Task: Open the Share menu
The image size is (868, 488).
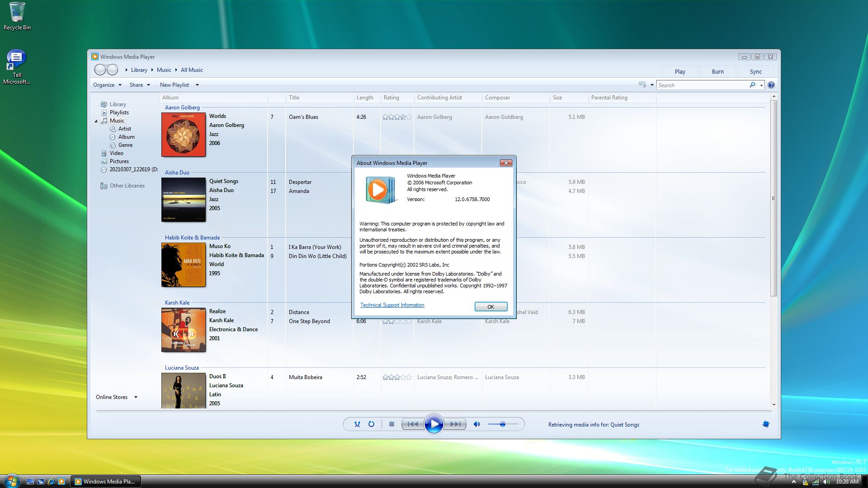Action: [x=140, y=85]
